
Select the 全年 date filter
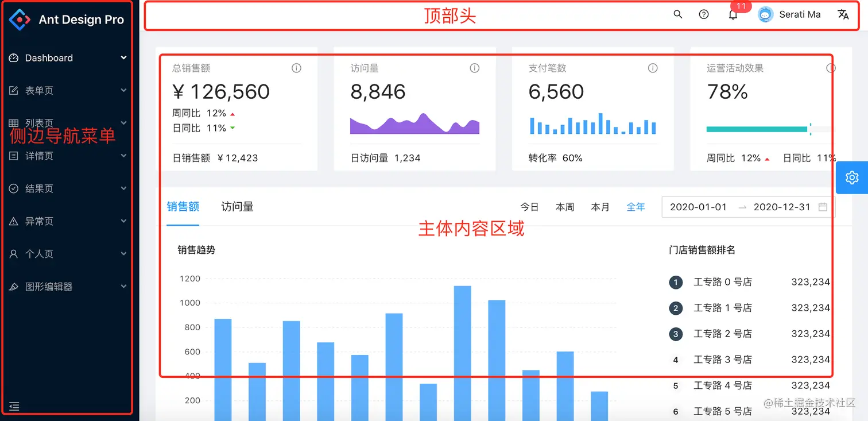point(636,207)
